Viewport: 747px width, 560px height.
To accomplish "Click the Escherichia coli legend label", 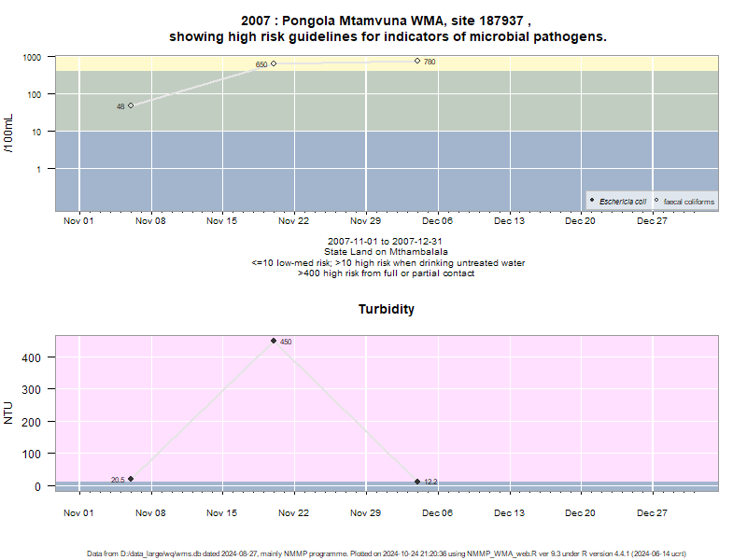I will pyautogui.click(x=623, y=202).
